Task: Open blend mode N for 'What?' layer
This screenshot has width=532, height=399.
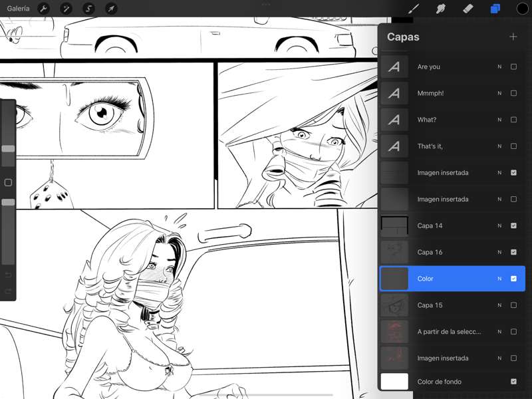Action: 499,120
